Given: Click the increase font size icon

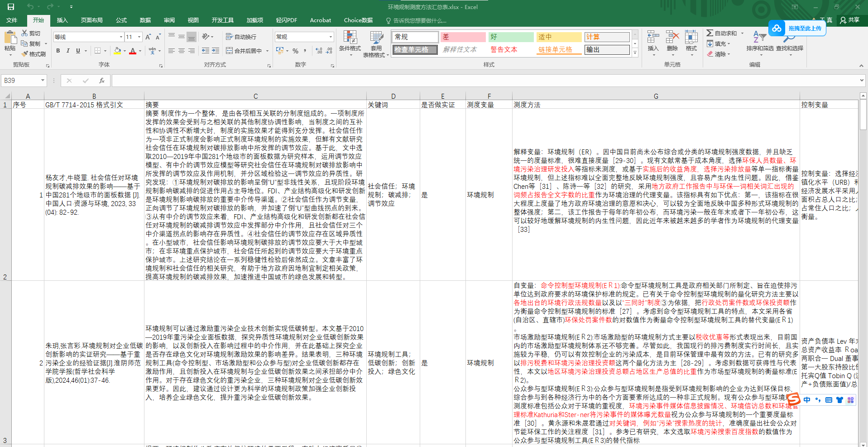Looking at the screenshot, I should click(149, 37).
